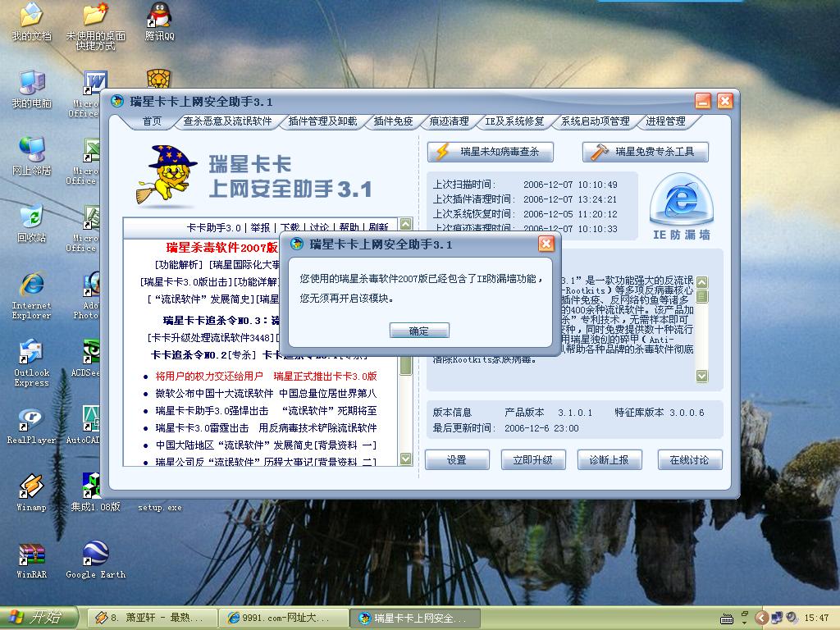
Task: Click the 瑞星杀毒软件2007版 red headline
Action: [221, 248]
